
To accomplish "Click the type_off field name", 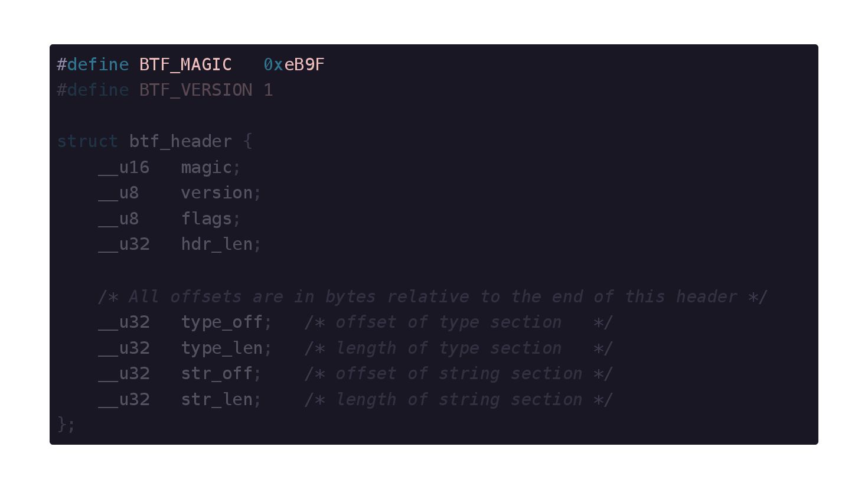I will click(x=222, y=322).
